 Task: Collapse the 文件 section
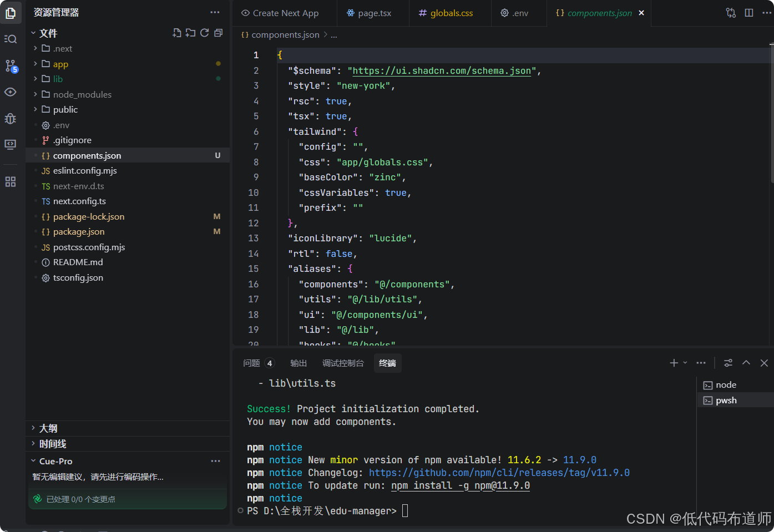[33, 33]
